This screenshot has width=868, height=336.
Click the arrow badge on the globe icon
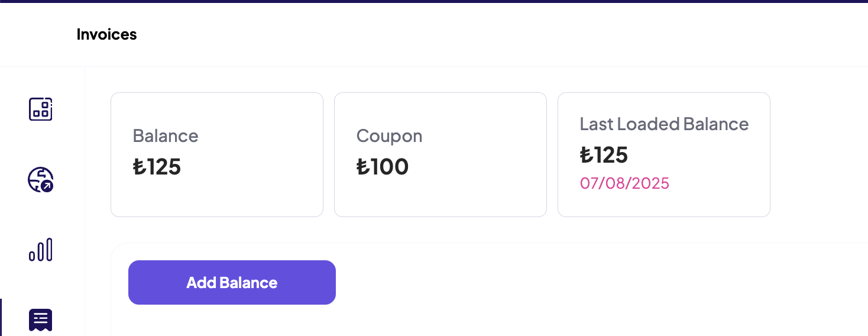47,186
